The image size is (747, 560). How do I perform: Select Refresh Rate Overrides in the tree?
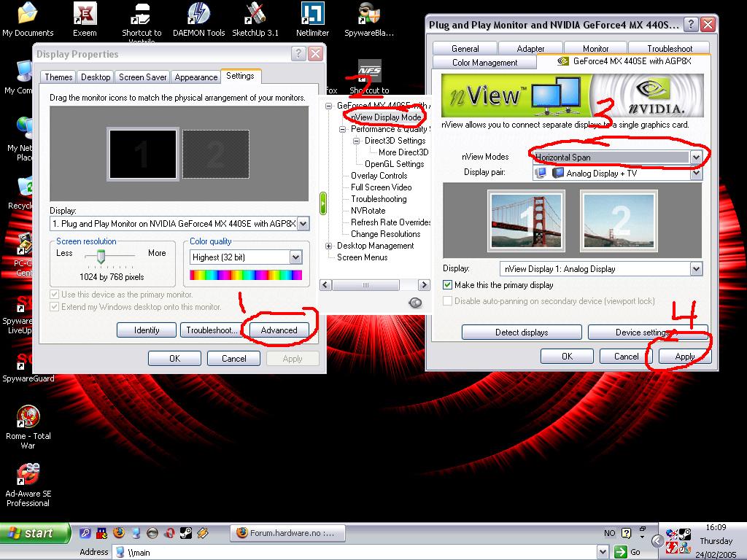pos(391,222)
